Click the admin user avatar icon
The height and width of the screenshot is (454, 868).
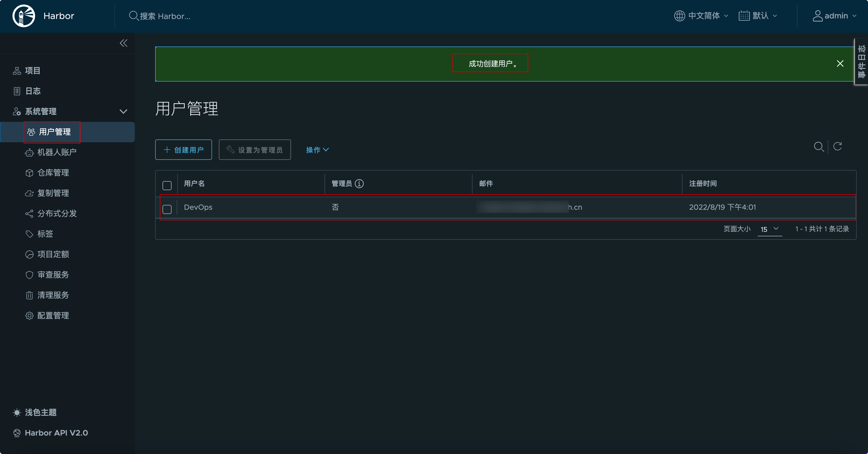click(817, 16)
